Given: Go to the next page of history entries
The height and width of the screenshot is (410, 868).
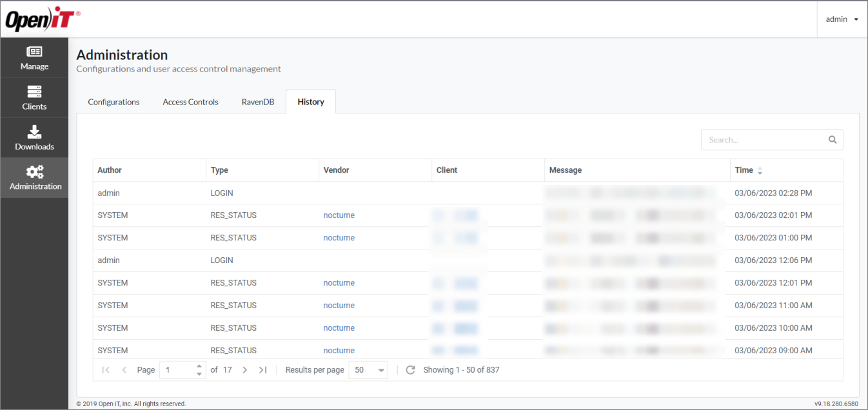Looking at the screenshot, I should [x=244, y=369].
